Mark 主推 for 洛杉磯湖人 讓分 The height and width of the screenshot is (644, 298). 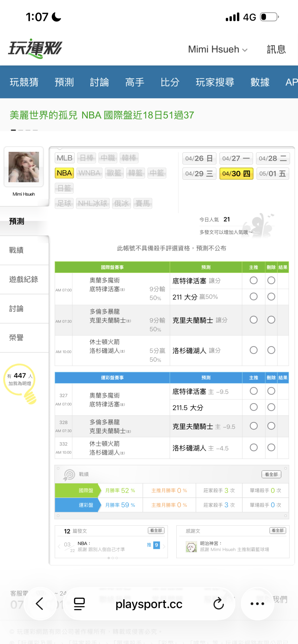(254, 350)
